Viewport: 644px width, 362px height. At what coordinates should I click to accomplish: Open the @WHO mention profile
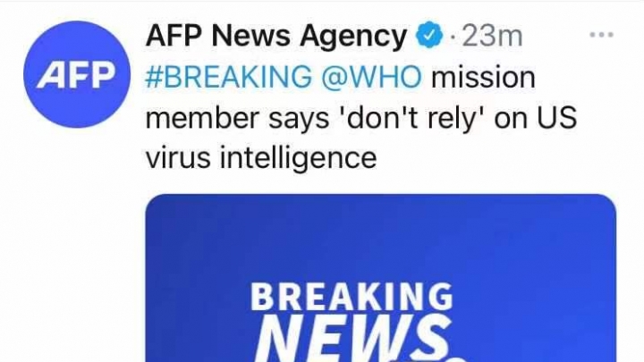pos(371,76)
